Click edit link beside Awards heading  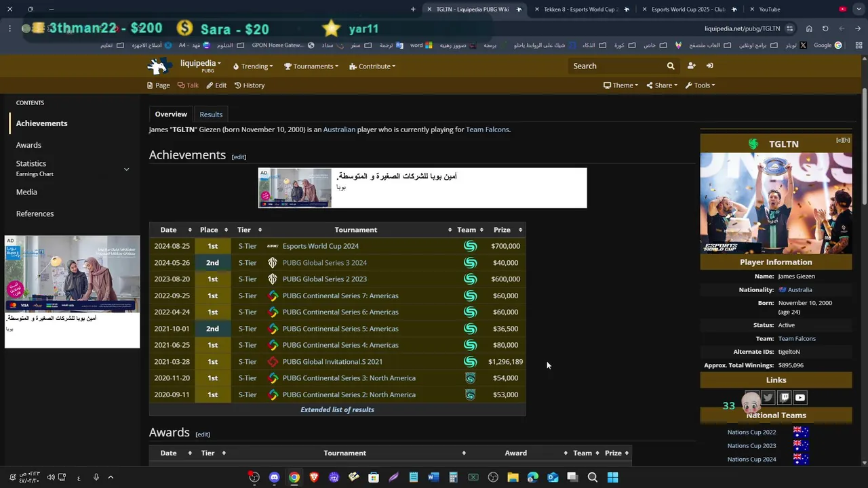pos(203,434)
